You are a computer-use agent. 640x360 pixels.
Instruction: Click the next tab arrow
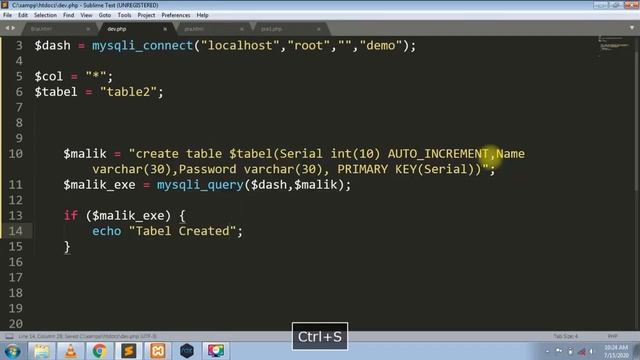[13, 28]
